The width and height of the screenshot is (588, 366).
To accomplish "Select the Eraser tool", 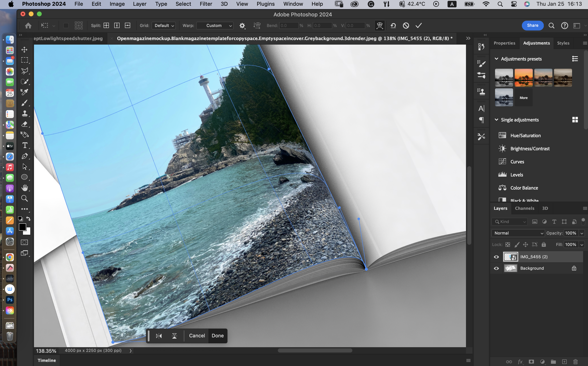I will pos(25,124).
